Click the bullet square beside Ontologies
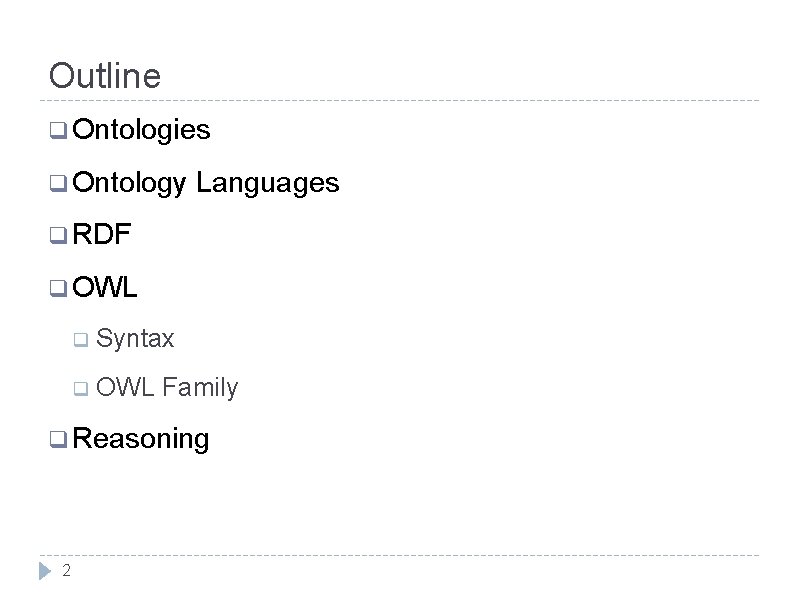Image resolution: width=800 pixels, height=600 pixels. (x=58, y=131)
